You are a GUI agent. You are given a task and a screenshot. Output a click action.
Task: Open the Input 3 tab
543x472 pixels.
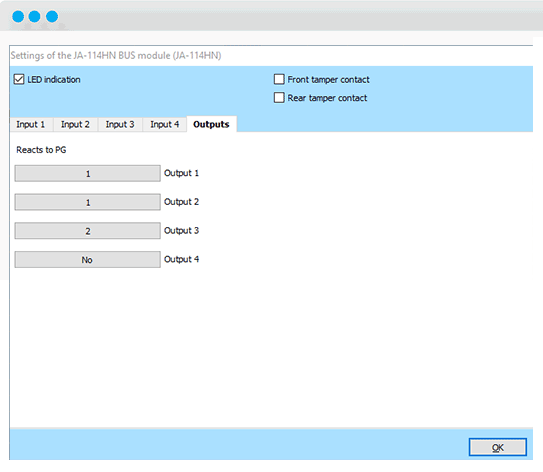[120, 124]
